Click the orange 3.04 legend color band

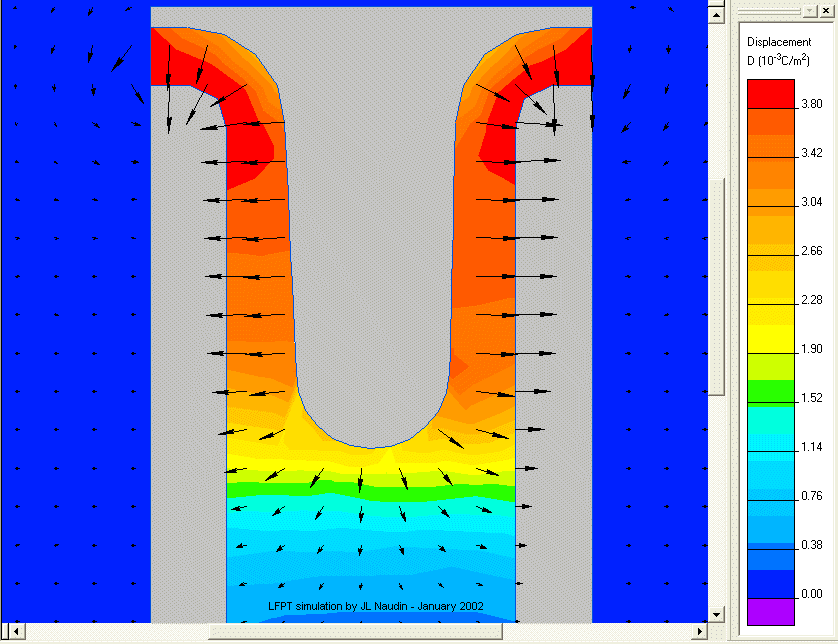tap(771, 195)
